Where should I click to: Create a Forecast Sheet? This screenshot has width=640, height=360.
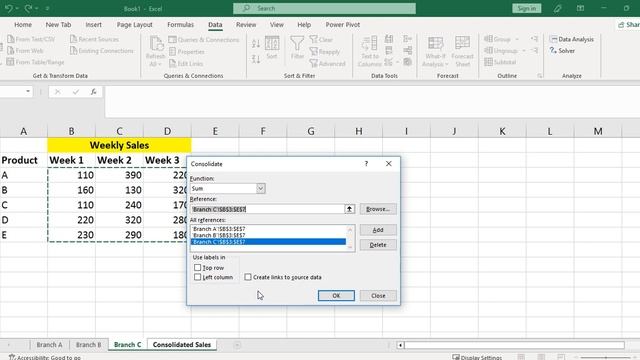click(x=462, y=51)
